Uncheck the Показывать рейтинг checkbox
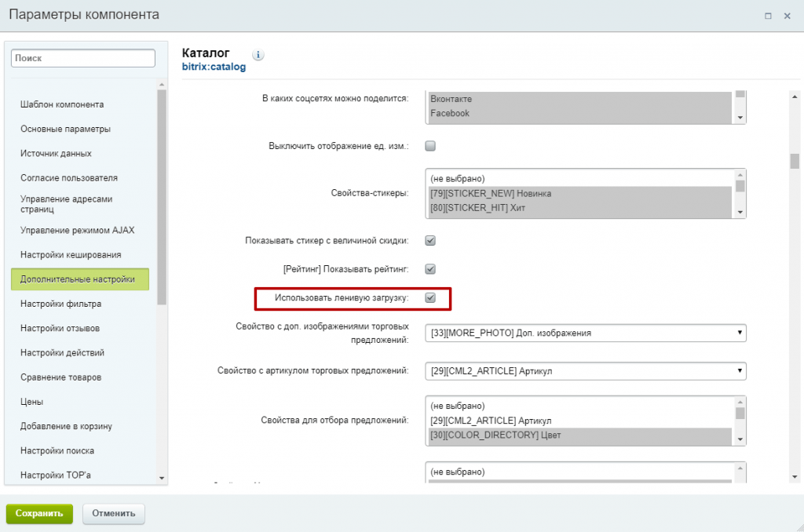804x532 pixels. 430,269
